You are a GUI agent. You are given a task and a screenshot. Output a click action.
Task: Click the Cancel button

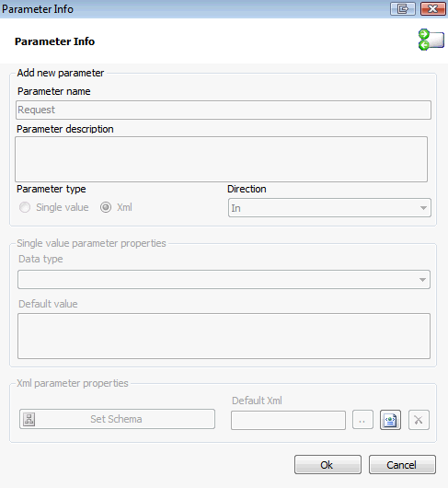tap(402, 465)
